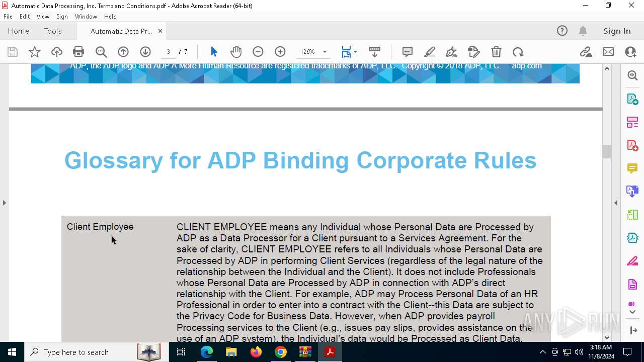Open Combine Files sidebar tool
The height and width of the screenshot is (362, 644).
pyautogui.click(x=632, y=191)
